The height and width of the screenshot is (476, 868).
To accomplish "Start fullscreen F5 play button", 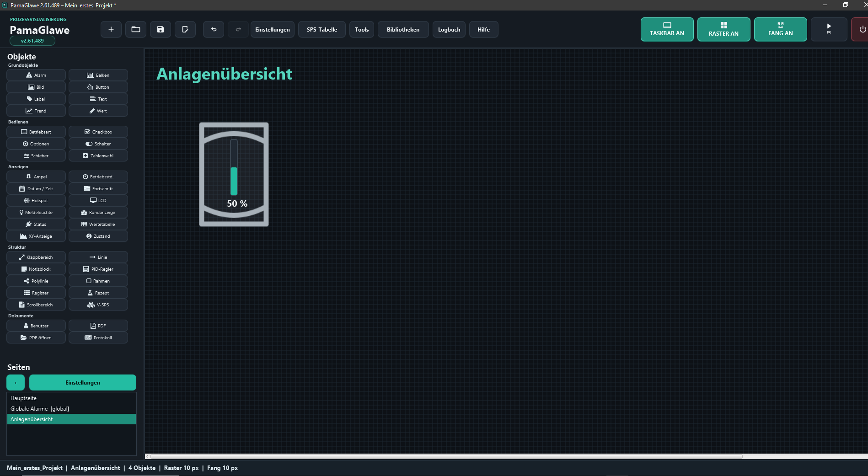I will click(x=829, y=29).
